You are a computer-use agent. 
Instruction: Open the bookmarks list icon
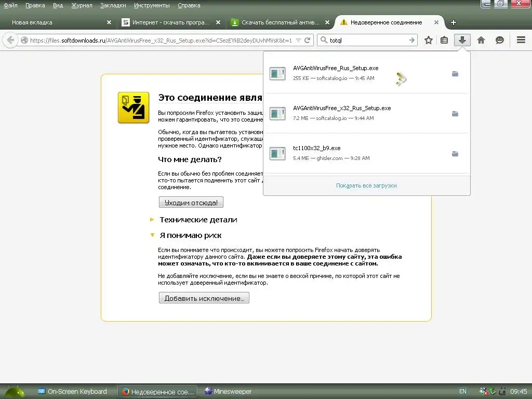point(444,41)
